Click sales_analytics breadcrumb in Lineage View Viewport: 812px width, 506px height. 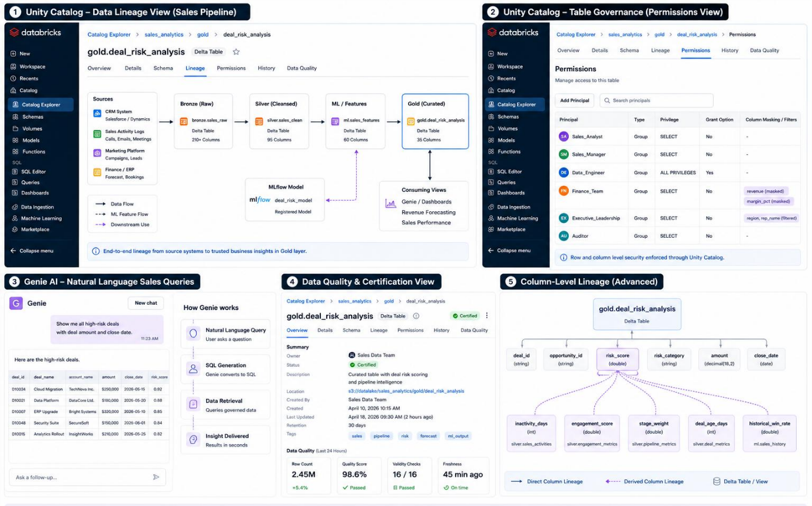tap(164, 35)
